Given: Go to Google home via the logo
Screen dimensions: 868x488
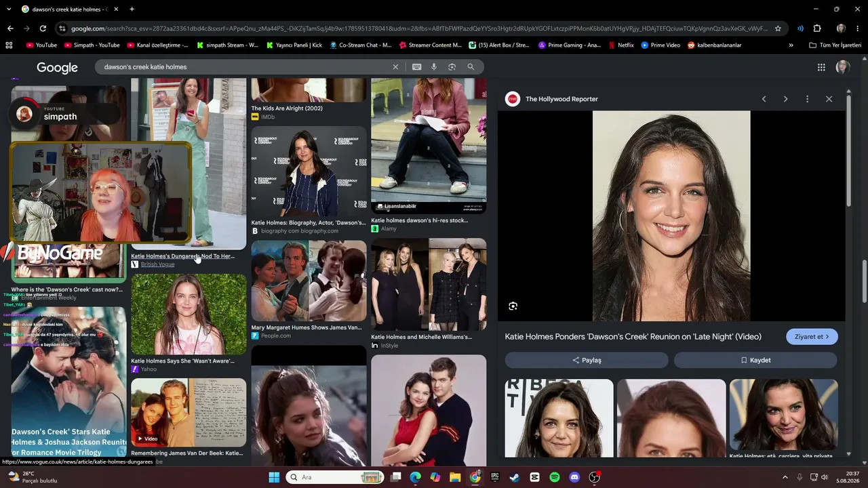Looking at the screenshot, I should [x=57, y=68].
